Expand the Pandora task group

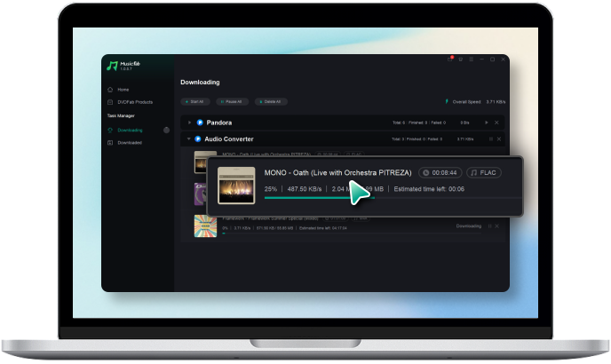click(189, 123)
